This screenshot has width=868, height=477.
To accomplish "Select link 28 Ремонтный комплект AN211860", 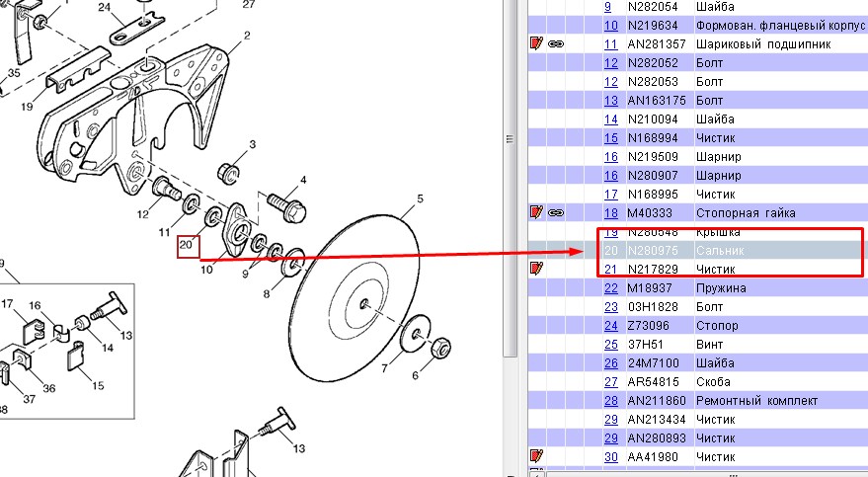I will tap(610, 401).
